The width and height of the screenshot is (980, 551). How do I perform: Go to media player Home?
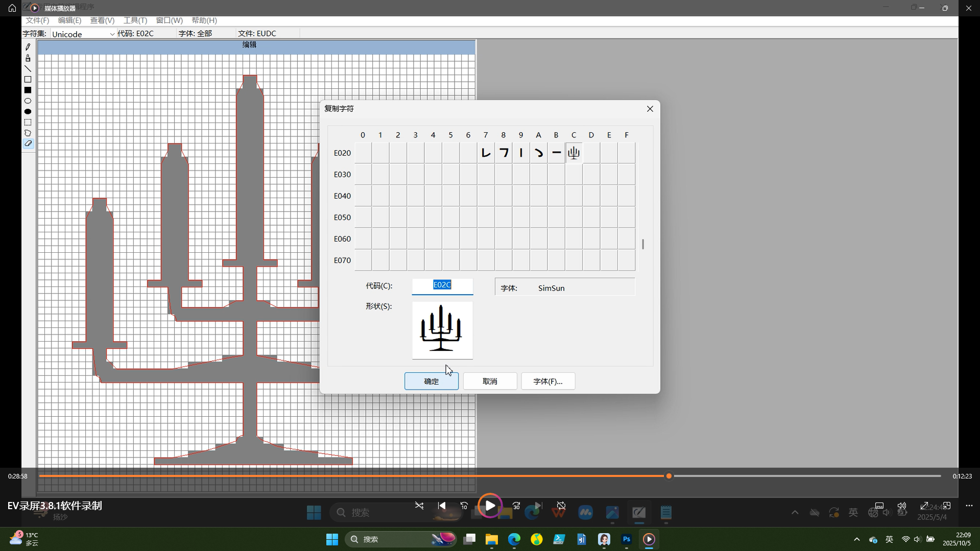pyautogui.click(x=12, y=8)
